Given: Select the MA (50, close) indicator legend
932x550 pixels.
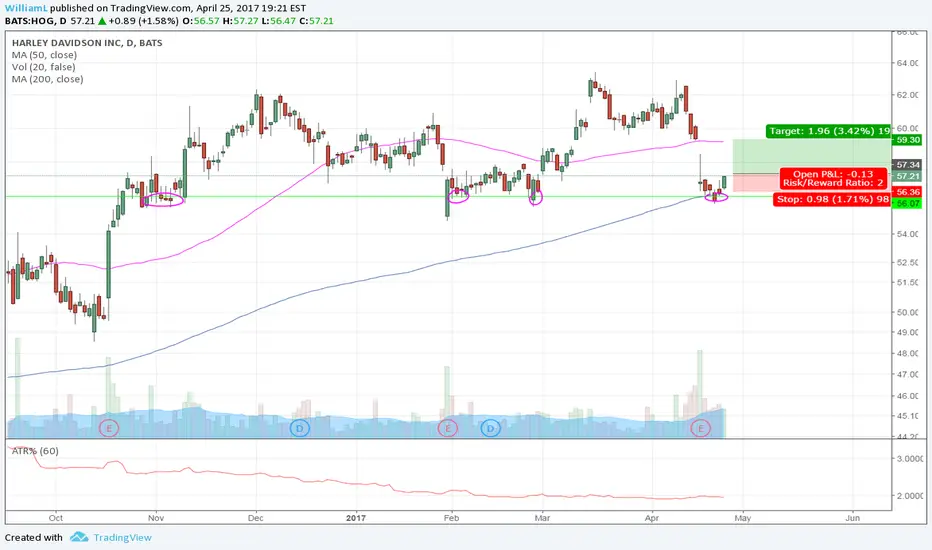Looking at the screenshot, I should click(x=44, y=55).
